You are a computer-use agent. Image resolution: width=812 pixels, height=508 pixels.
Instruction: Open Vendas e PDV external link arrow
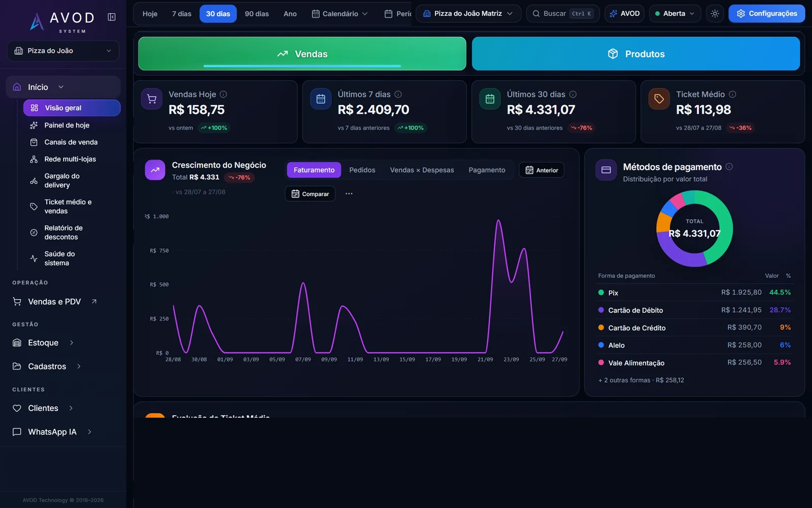(x=94, y=302)
